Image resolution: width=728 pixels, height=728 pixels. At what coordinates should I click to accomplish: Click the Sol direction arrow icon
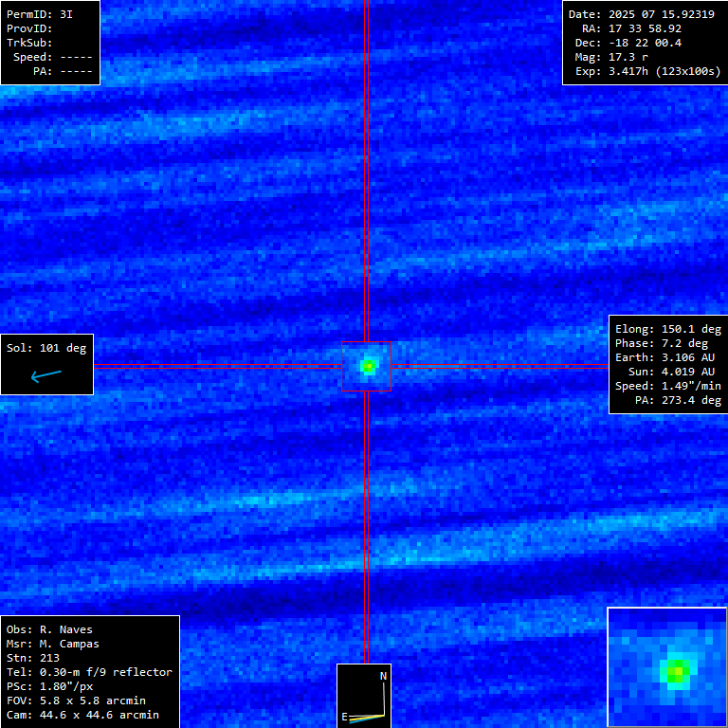click(x=45, y=375)
